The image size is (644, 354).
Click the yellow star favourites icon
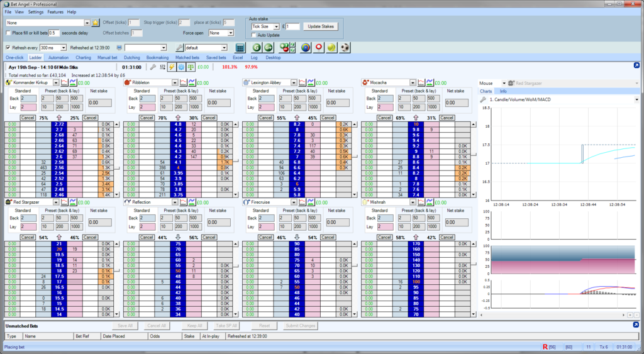[96, 23]
